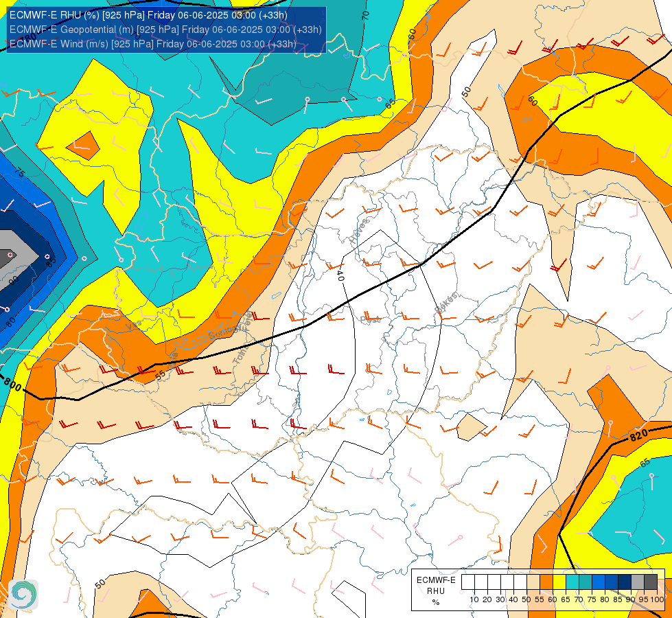Click the small beige patch inside white area
This screenshot has width=672, height=618.
pos(472,428)
